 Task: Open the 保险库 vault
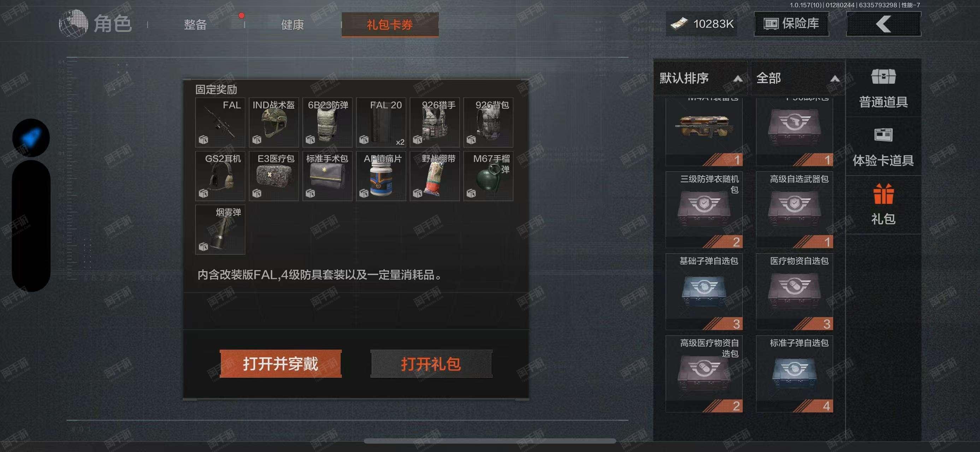tap(791, 24)
